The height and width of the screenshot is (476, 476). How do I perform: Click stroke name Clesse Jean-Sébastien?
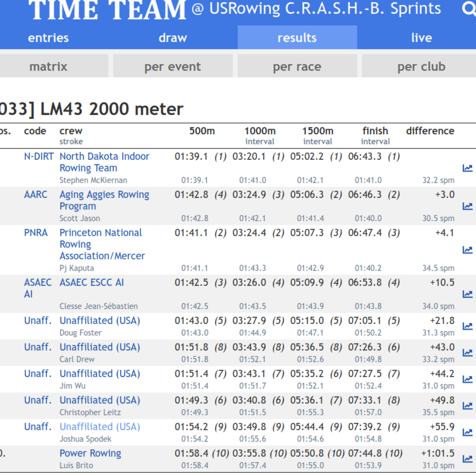point(99,306)
